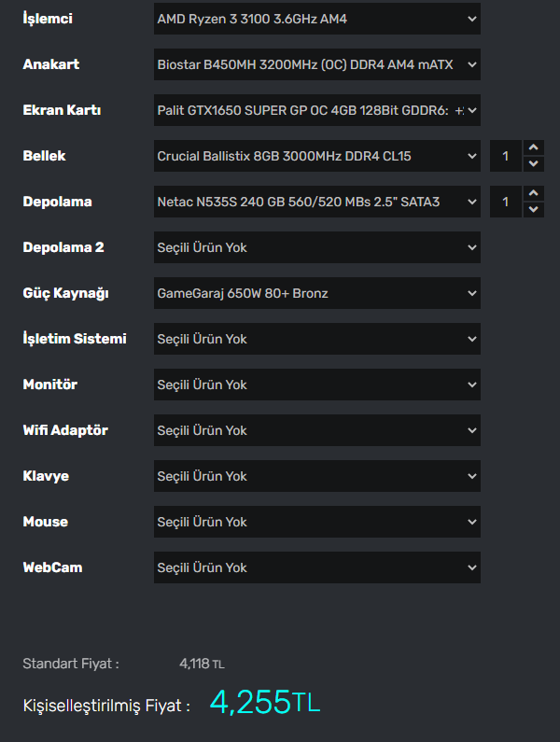Expand the Anakart motherboard selection

point(316,64)
